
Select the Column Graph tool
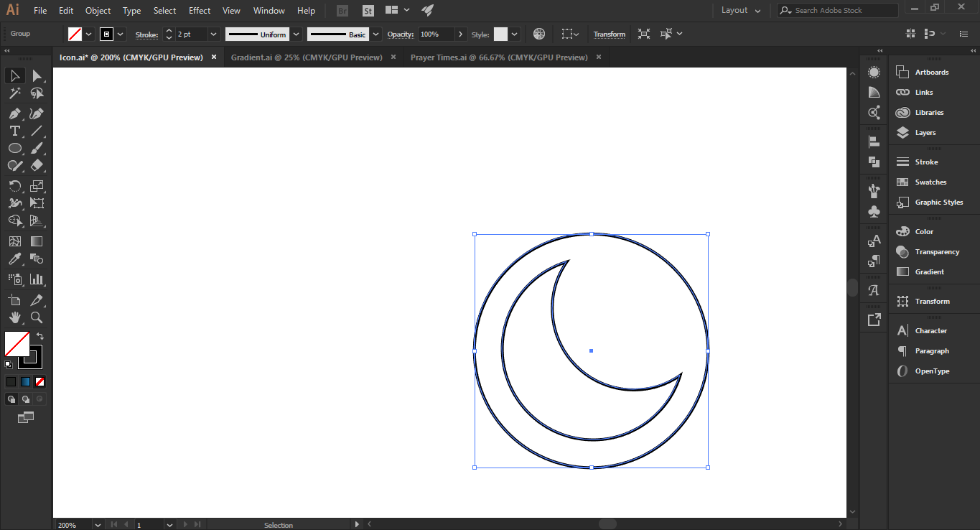[x=37, y=279]
